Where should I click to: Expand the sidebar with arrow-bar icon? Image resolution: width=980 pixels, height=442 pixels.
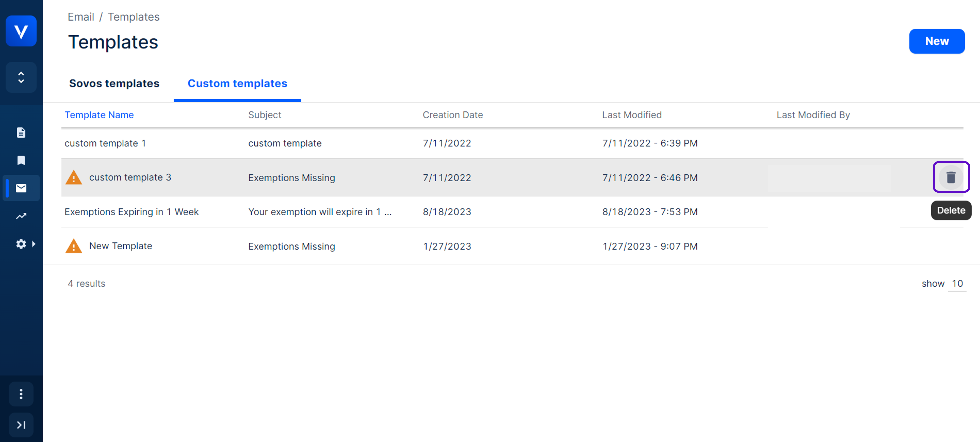21,425
